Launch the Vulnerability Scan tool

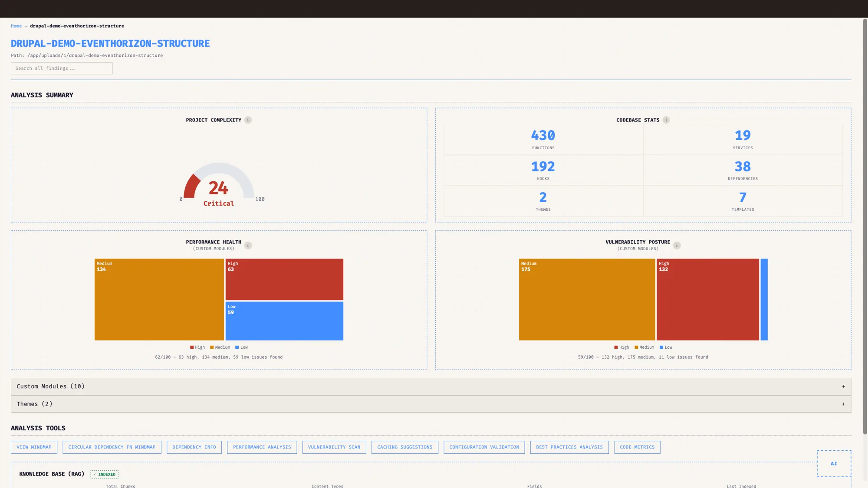[x=334, y=447]
